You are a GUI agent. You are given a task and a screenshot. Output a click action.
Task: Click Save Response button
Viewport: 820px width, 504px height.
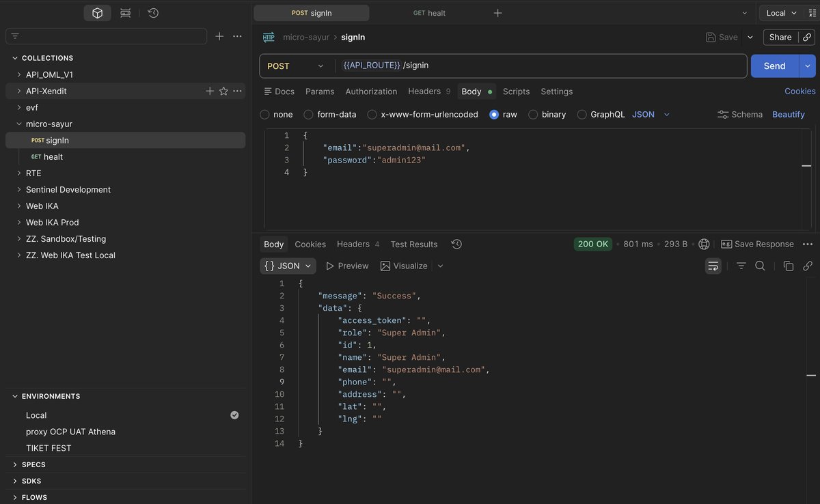(757, 244)
